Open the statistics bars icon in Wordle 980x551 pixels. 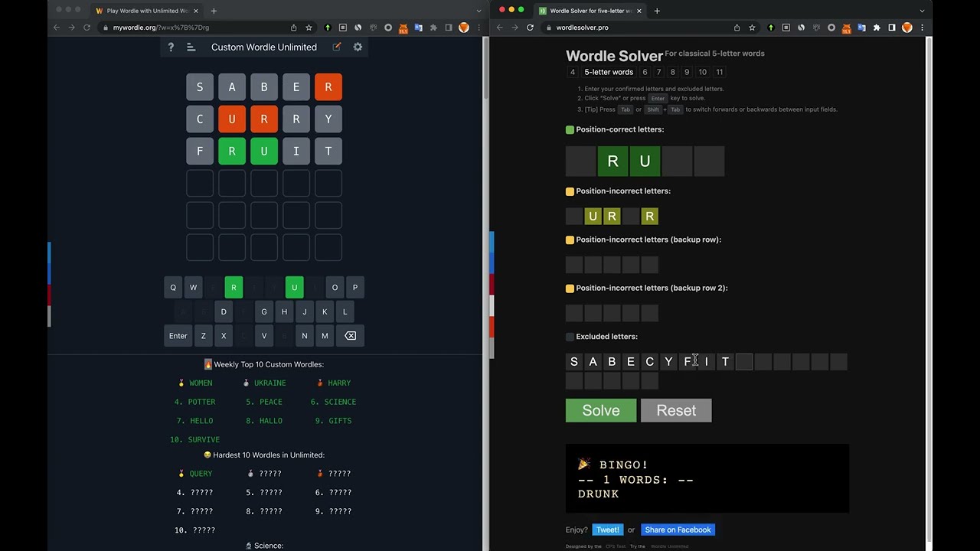tap(191, 47)
